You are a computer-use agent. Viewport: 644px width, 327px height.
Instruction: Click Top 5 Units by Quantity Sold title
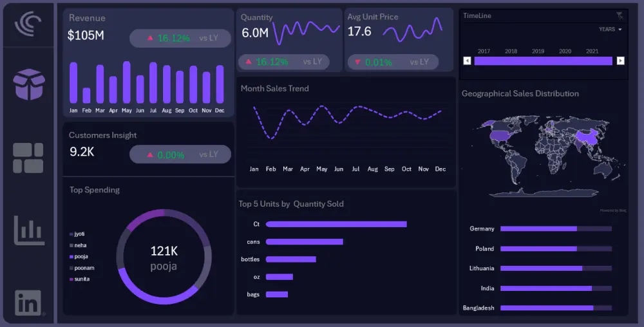[x=291, y=204]
